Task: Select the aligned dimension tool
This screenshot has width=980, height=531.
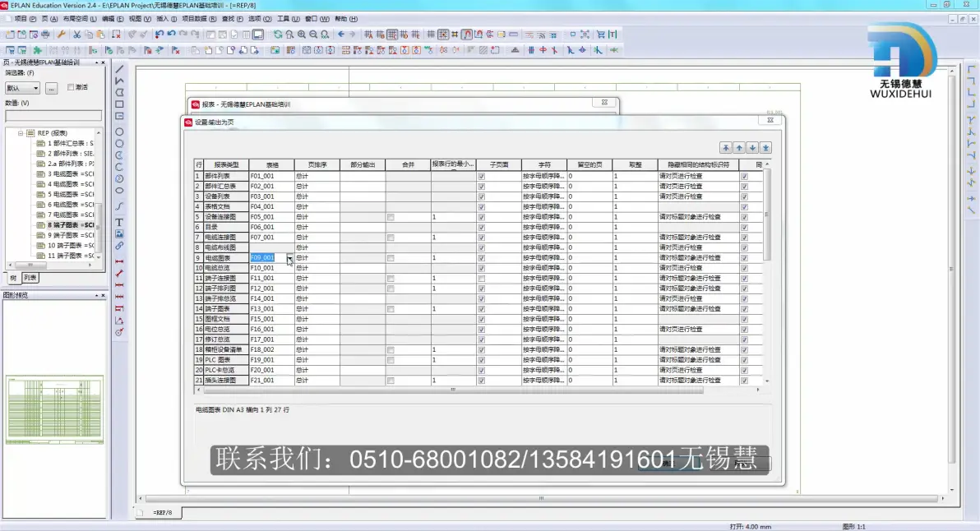Action: point(119,273)
